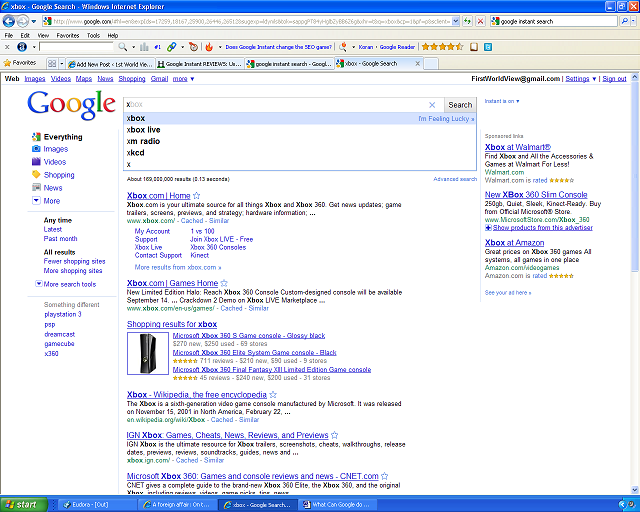Image resolution: width=640 pixels, height=512 pixels.
Task: Star the Xbox Wikipedia result
Action: click(x=273, y=394)
